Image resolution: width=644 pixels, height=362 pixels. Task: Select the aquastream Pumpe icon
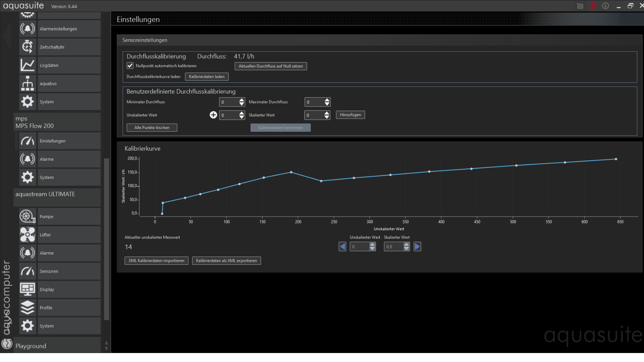pos(28,217)
